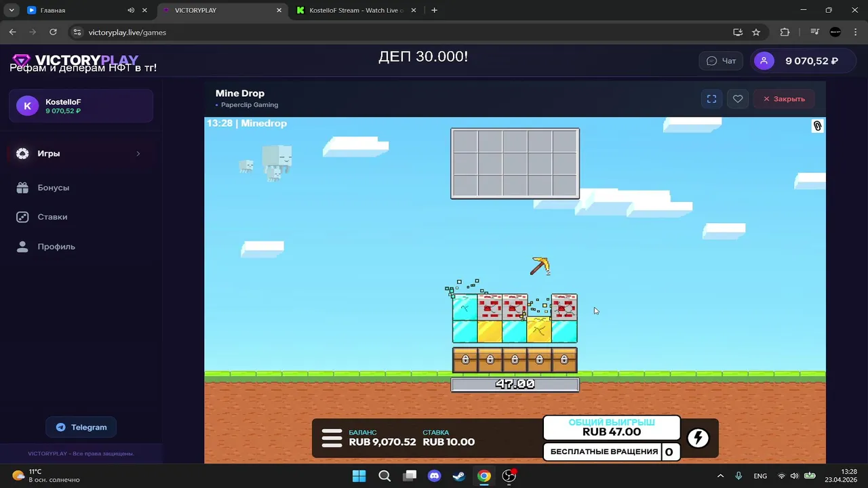
Task: Go back in browser history
Action: pos(12,32)
